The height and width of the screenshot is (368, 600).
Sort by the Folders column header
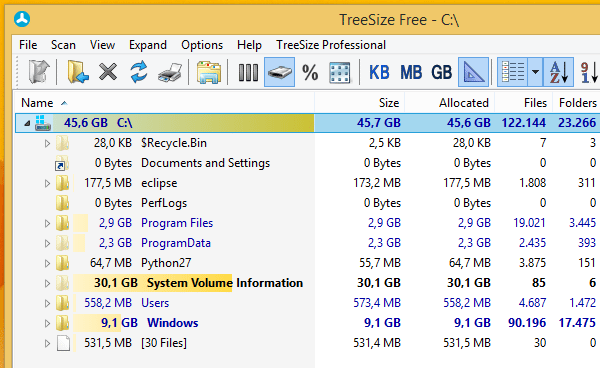pyautogui.click(x=577, y=103)
